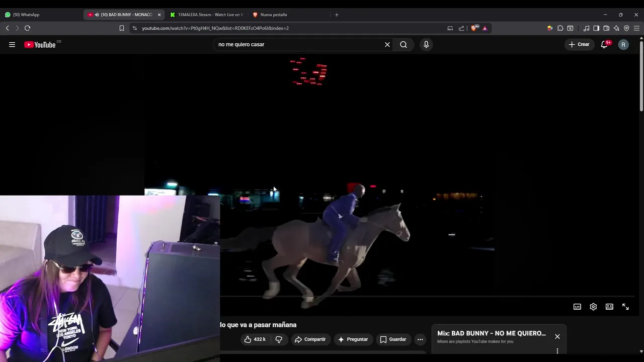The width and height of the screenshot is (644, 362).
Task: Open site settings icon in the address bar
Action: pyautogui.click(x=135, y=28)
